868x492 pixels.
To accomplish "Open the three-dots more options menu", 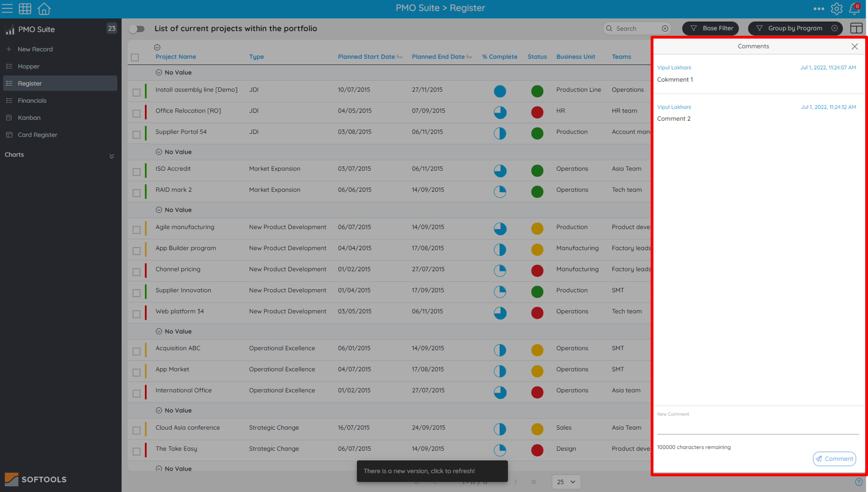I will coord(818,9).
